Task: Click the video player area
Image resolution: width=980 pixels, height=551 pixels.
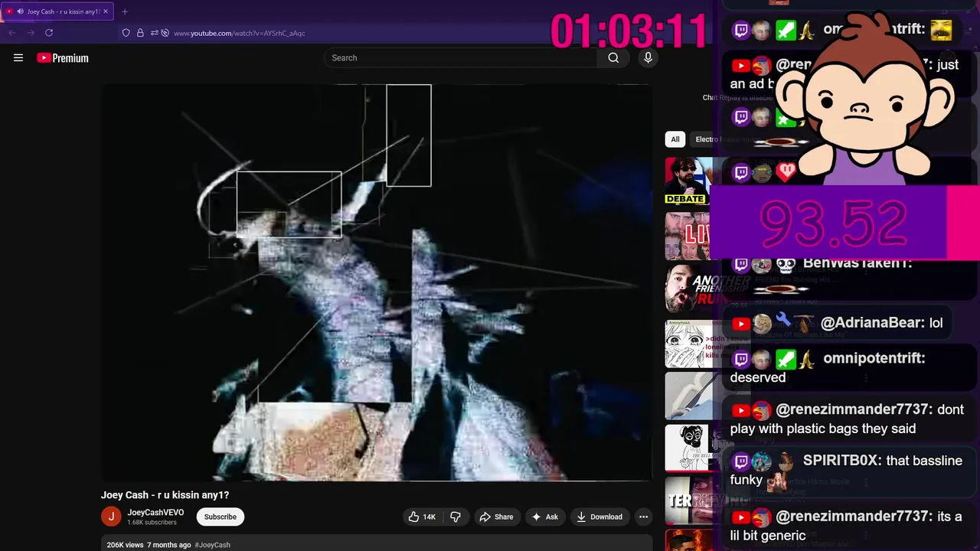Action: coord(377,282)
